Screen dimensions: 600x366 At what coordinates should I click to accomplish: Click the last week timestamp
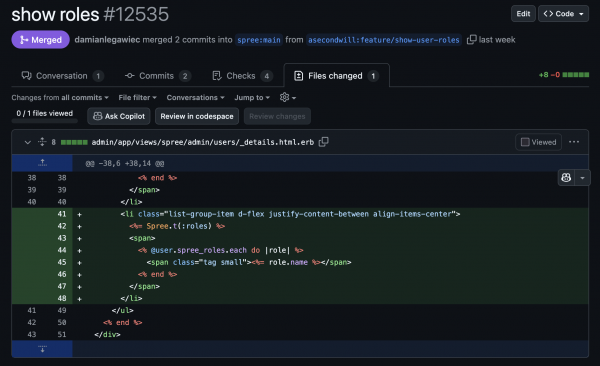(x=497, y=40)
